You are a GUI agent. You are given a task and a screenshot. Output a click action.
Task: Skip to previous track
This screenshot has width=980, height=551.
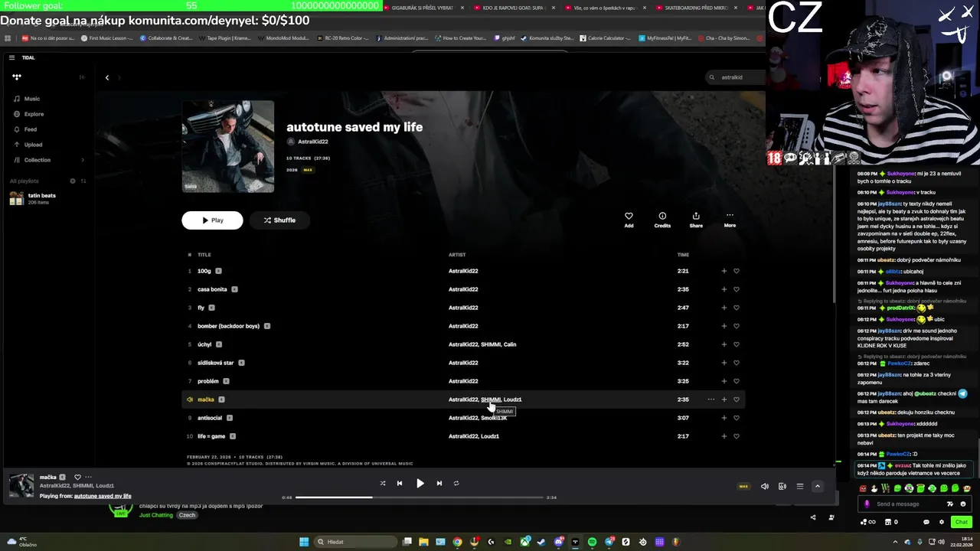click(399, 484)
